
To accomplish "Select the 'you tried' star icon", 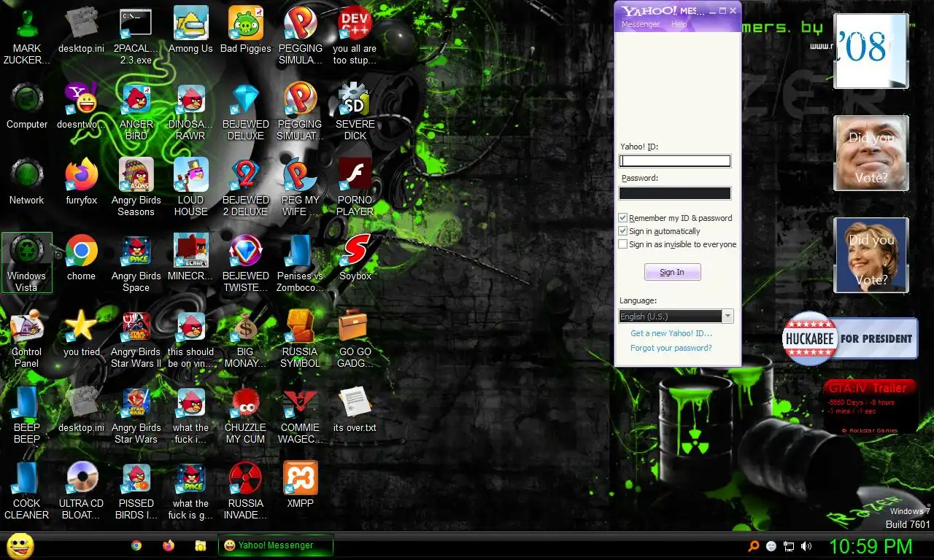I will [x=81, y=334].
